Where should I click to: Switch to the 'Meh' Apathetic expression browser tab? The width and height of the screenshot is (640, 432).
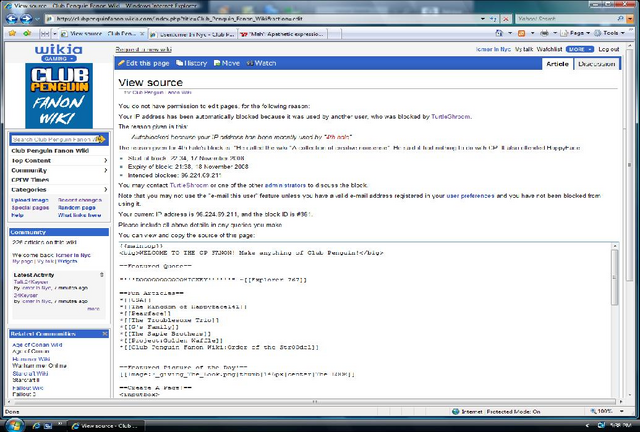(282, 34)
